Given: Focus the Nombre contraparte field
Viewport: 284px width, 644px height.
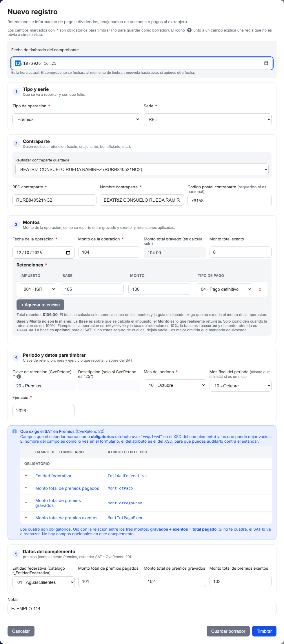Looking at the screenshot, I should (x=142, y=200).
